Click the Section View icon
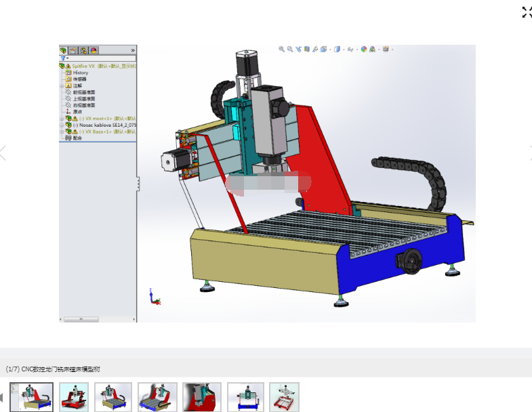 (307, 49)
